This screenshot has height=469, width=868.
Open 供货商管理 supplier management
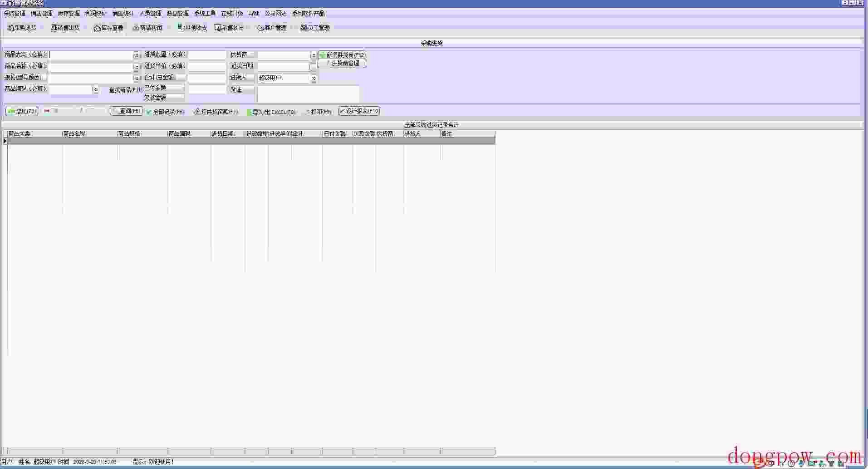pos(342,64)
